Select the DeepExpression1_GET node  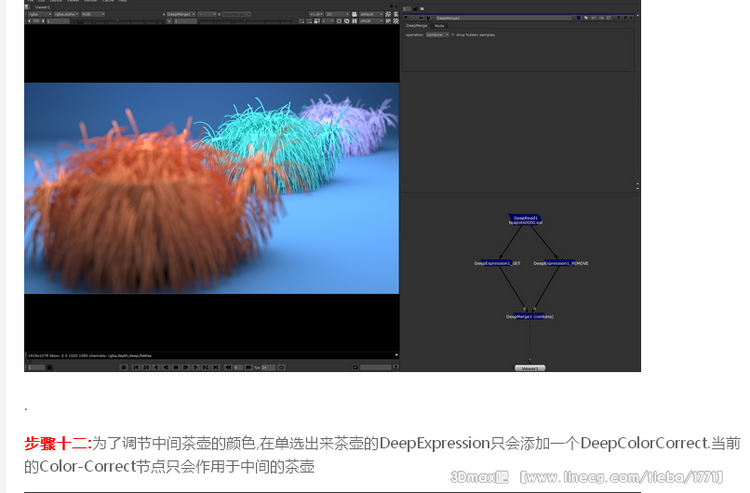(497, 263)
